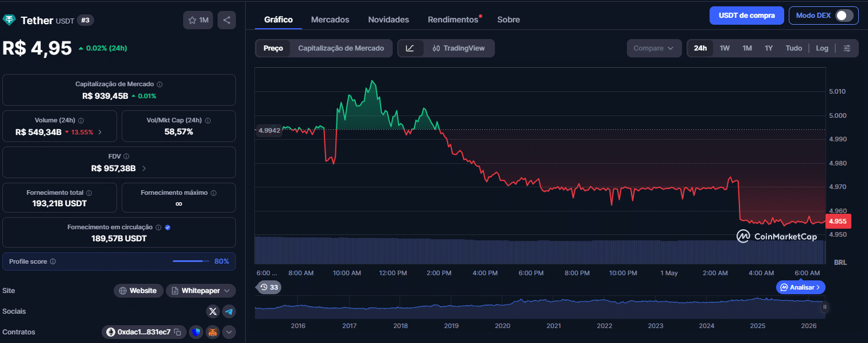Copy the 0xdac1...831ec7 contract address
The width and height of the screenshot is (868, 343).
pos(178,332)
